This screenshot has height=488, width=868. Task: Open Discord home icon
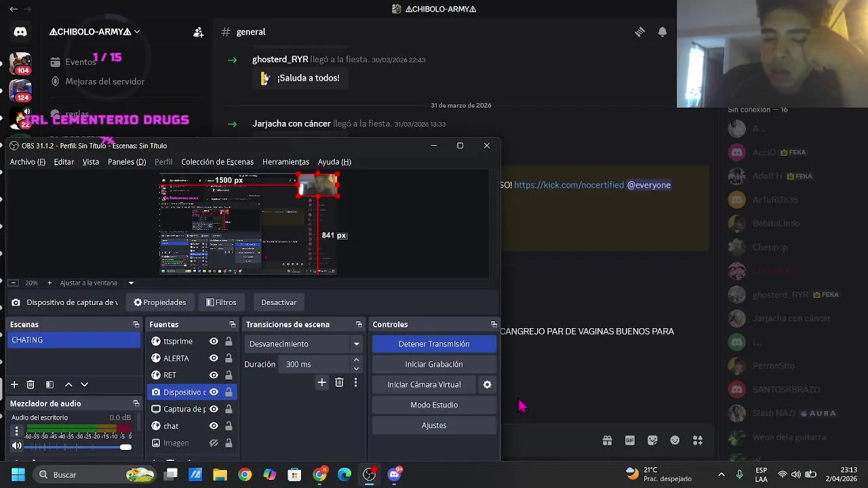[x=20, y=32]
